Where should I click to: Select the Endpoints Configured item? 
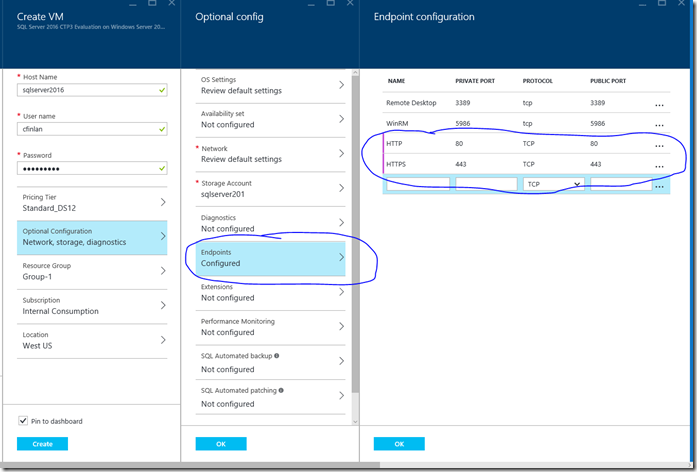(x=271, y=258)
